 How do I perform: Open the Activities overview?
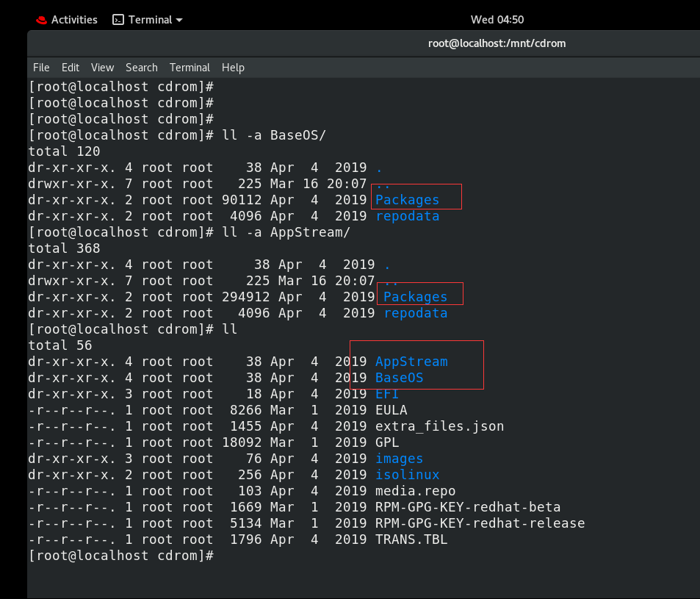click(x=74, y=20)
